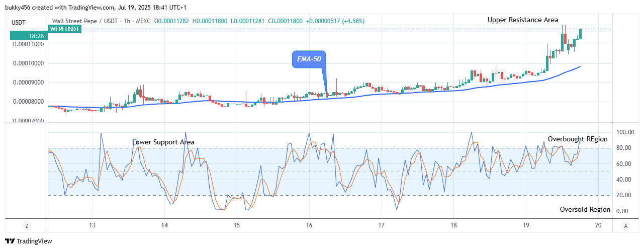This screenshot has height=250, width=644.
Task: Click the Upper Resistance Area annotation
Action: pos(523,20)
